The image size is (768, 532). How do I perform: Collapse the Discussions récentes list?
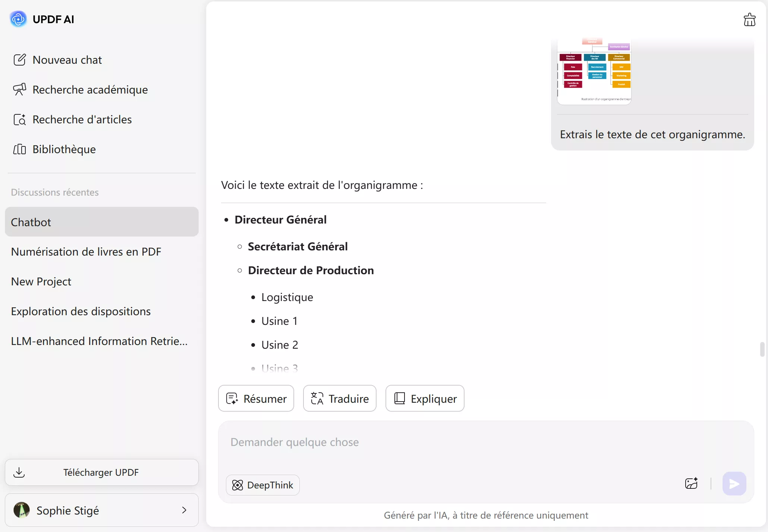click(x=54, y=192)
